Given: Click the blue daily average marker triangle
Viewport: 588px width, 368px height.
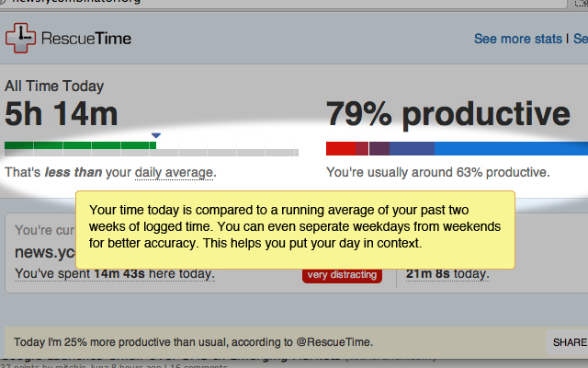Looking at the screenshot, I should coord(155,136).
